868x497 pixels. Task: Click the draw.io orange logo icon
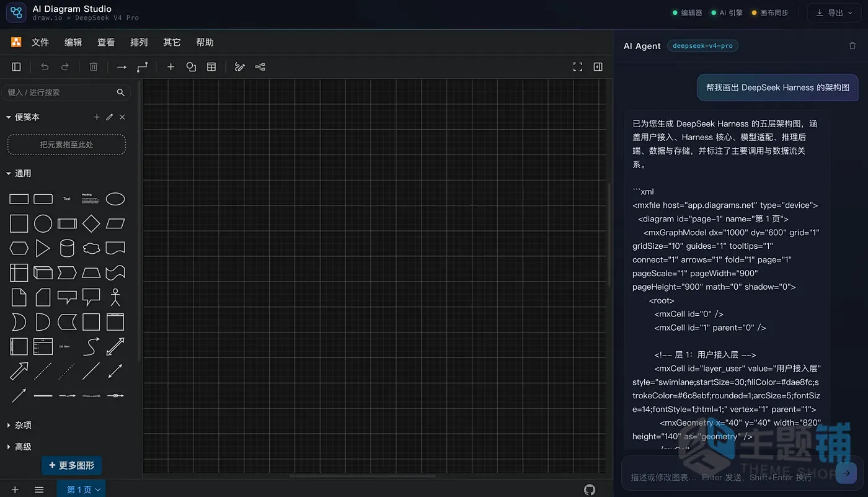click(x=16, y=42)
